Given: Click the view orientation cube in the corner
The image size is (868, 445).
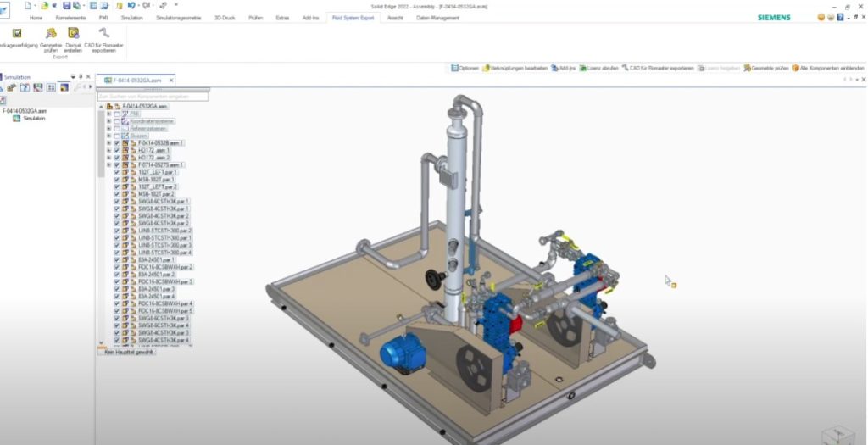Looking at the screenshot, I should pos(840,435).
